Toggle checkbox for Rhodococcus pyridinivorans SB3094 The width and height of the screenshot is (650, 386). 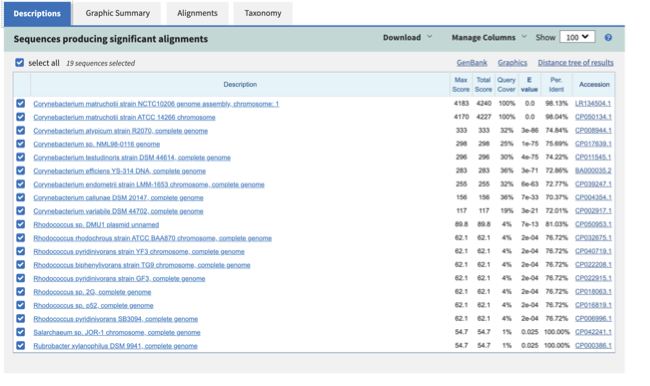coord(20,318)
